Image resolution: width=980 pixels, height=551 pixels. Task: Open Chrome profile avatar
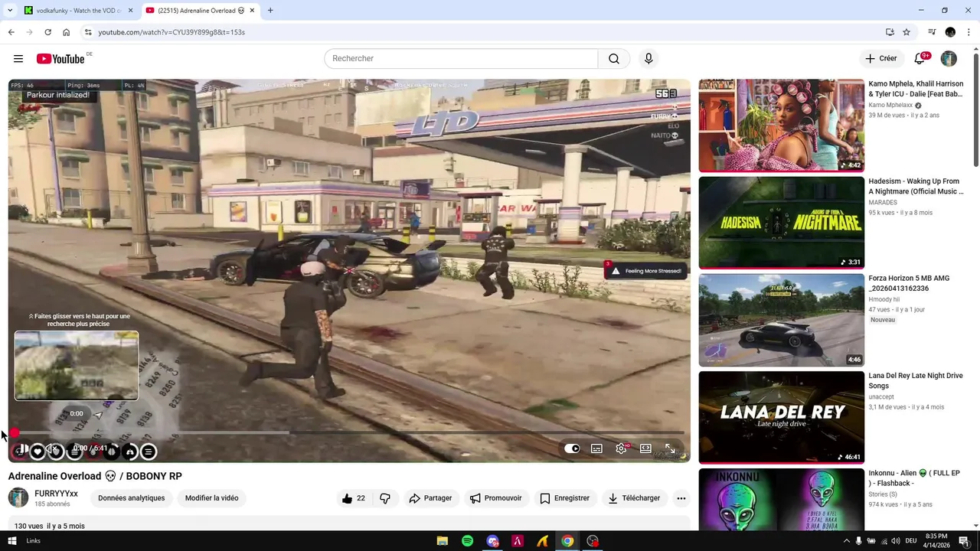click(x=950, y=32)
